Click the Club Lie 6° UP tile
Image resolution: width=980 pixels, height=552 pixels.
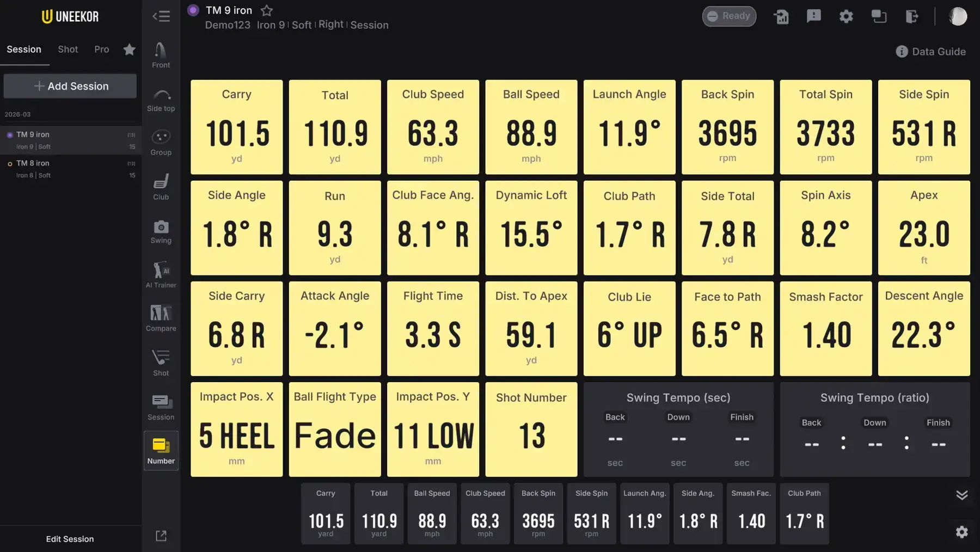629,328
